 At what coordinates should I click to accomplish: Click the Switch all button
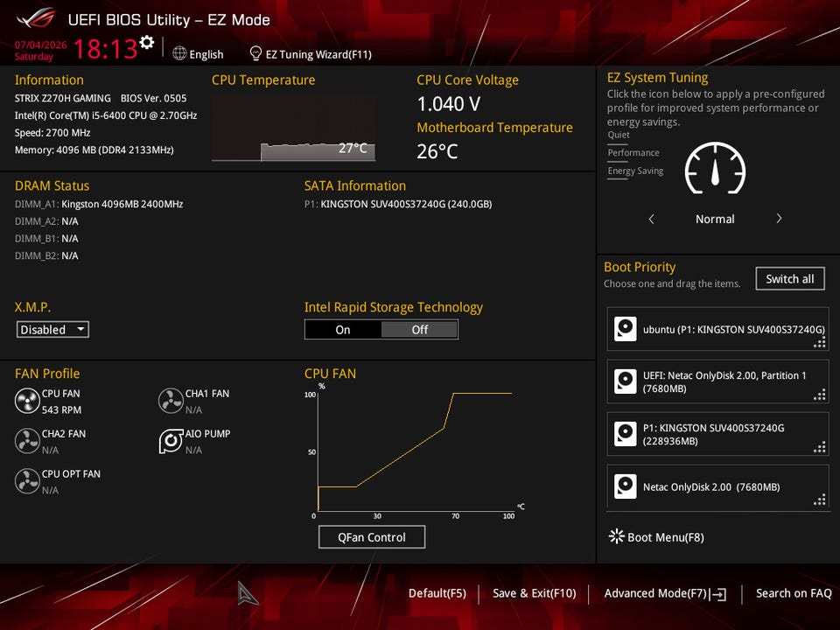tap(789, 278)
